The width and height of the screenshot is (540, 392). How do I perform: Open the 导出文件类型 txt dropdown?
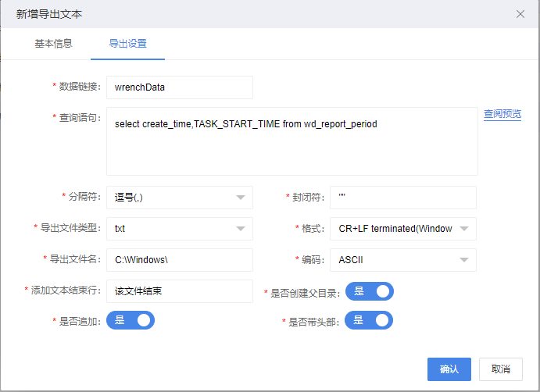[x=179, y=229]
